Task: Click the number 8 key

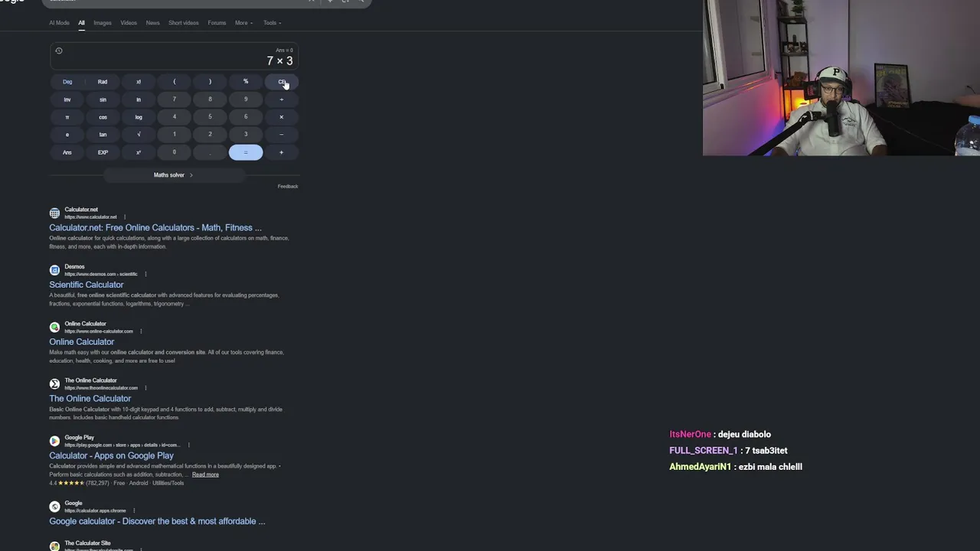Action: click(x=210, y=99)
